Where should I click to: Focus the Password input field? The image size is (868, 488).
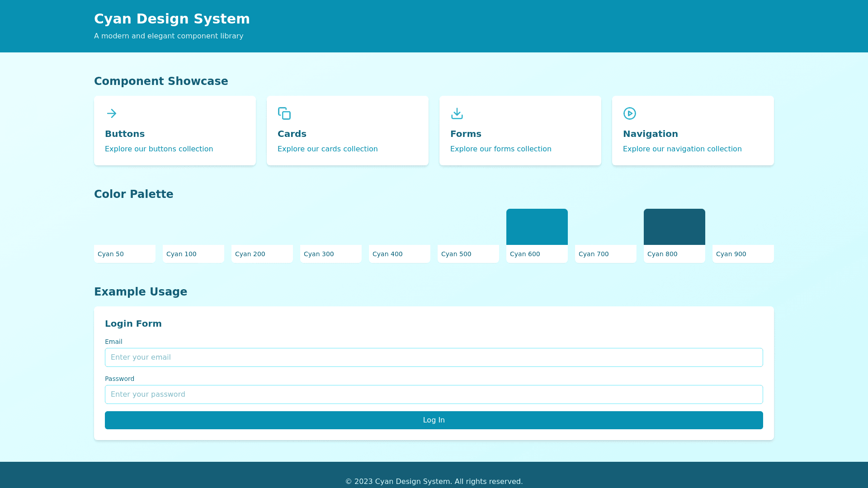pyautogui.click(x=434, y=394)
